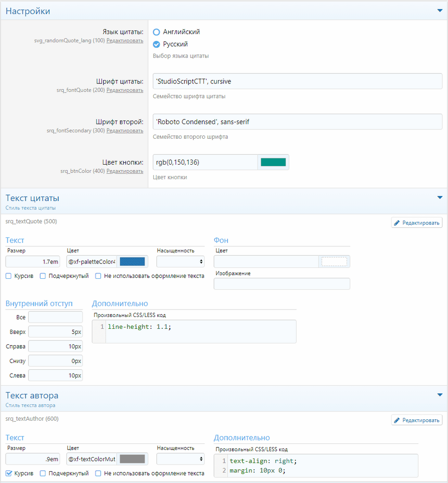Open Насыщенность dropdown in Текст цитаты
448x483 pixels.
point(180,261)
